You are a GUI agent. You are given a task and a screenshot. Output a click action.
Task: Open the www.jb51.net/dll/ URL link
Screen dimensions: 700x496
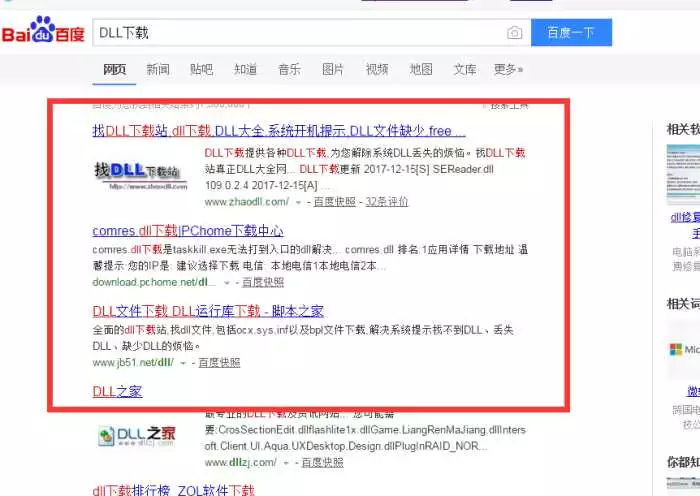(x=133, y=363)
